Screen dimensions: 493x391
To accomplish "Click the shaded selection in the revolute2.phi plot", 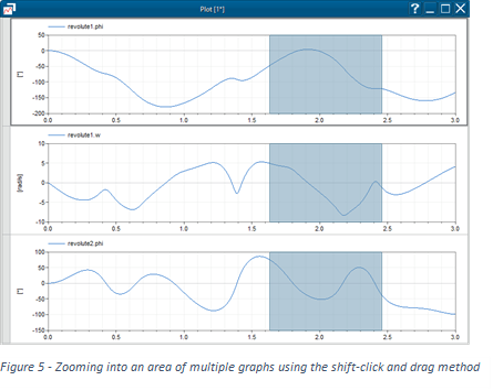I will tap(325, 291).
